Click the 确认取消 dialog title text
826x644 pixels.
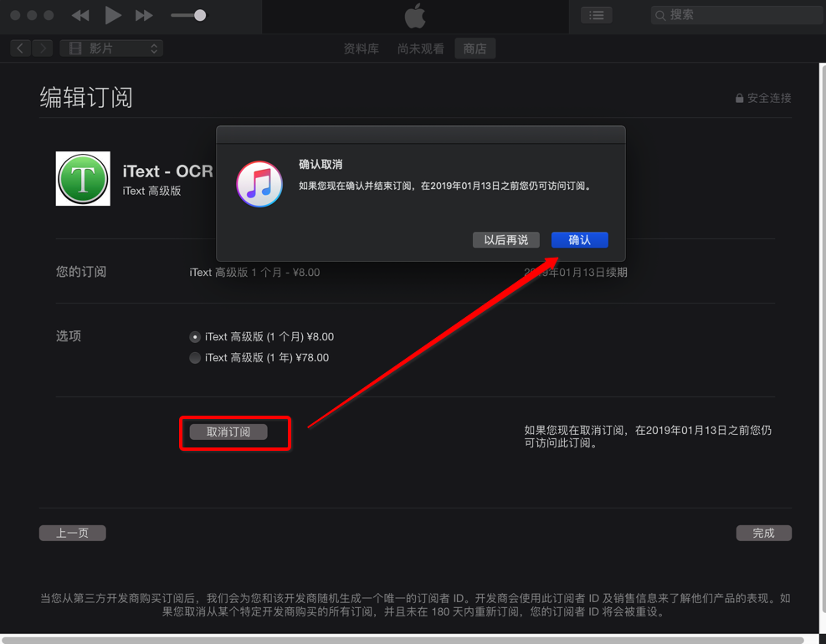(321, 164)
